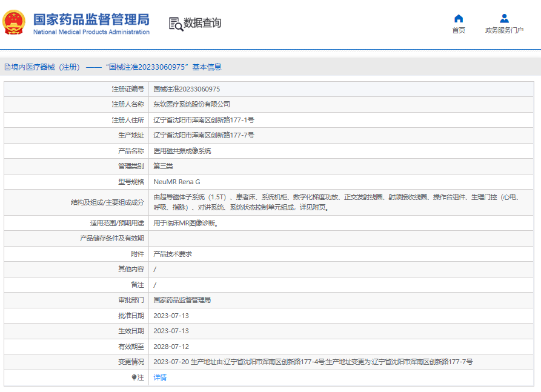
Task: Select address 辽宁省沈阳市浑南区创新路177-1号
Action: tap(204, 120)
